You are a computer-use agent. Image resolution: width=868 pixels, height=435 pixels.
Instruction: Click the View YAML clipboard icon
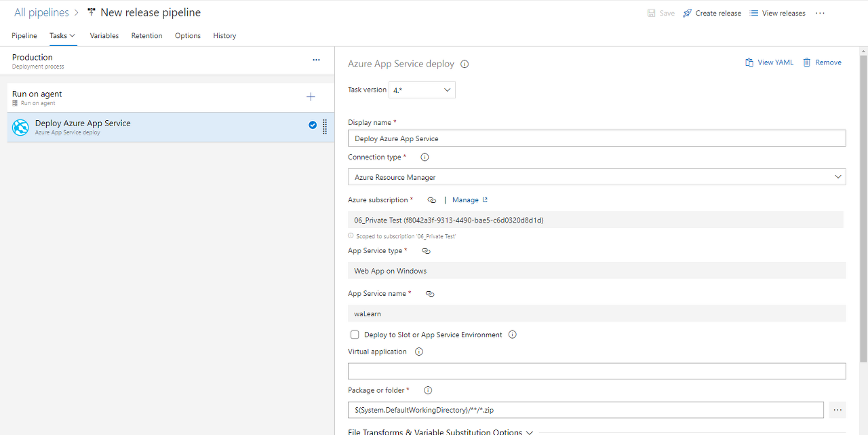tap(749, 62)
